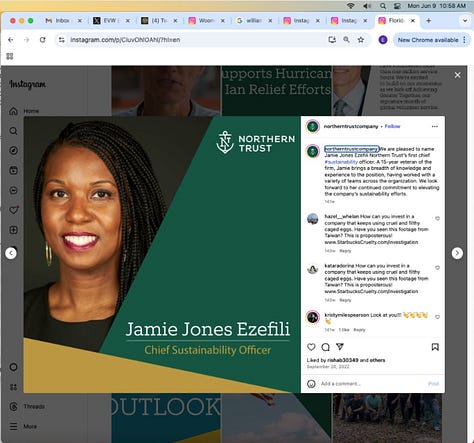The height and width of the screenshot is (443, 474).
Task: Like hazel__whelan's comment
Action: pyautogui.click(x=437, y=218)
